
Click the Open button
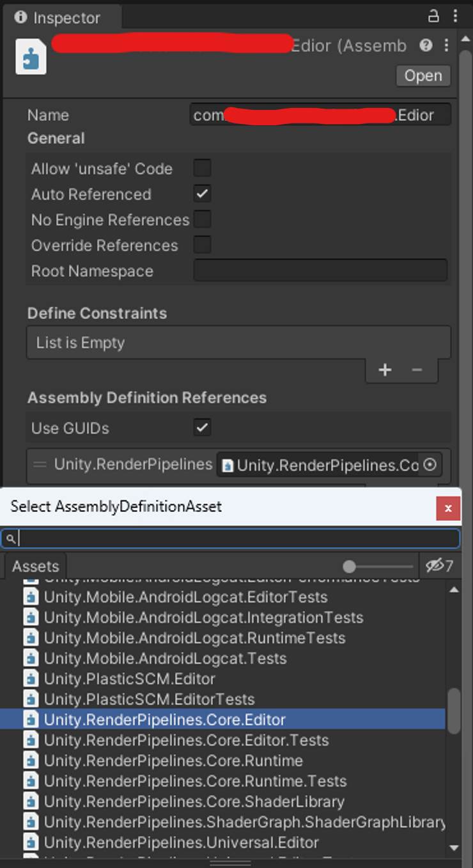click(x=423, y=75)
